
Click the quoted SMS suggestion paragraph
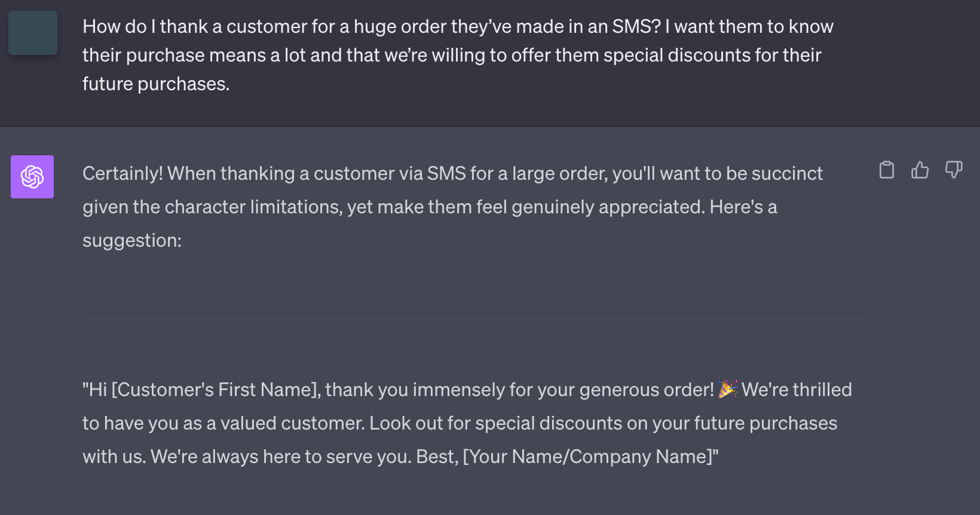466,423
